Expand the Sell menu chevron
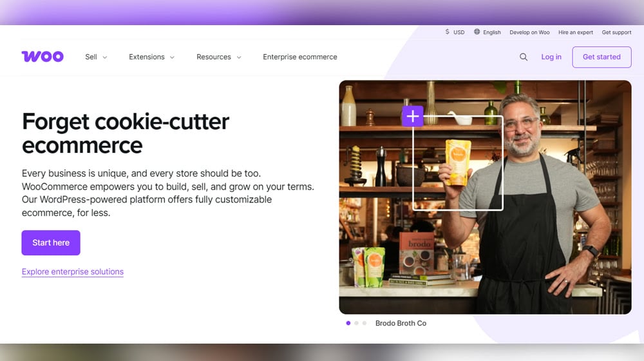Screen dimensions: 644x361 click(x=105, y=57)
